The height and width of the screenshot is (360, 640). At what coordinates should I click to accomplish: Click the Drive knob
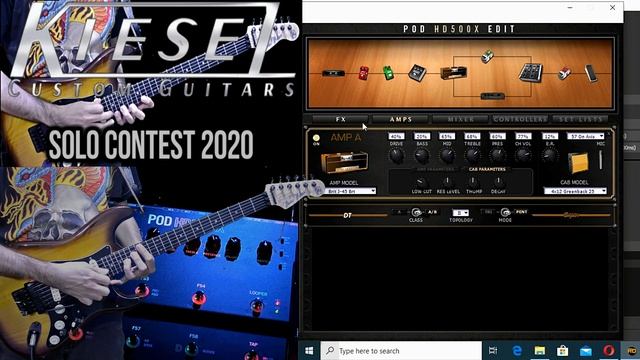396,156
